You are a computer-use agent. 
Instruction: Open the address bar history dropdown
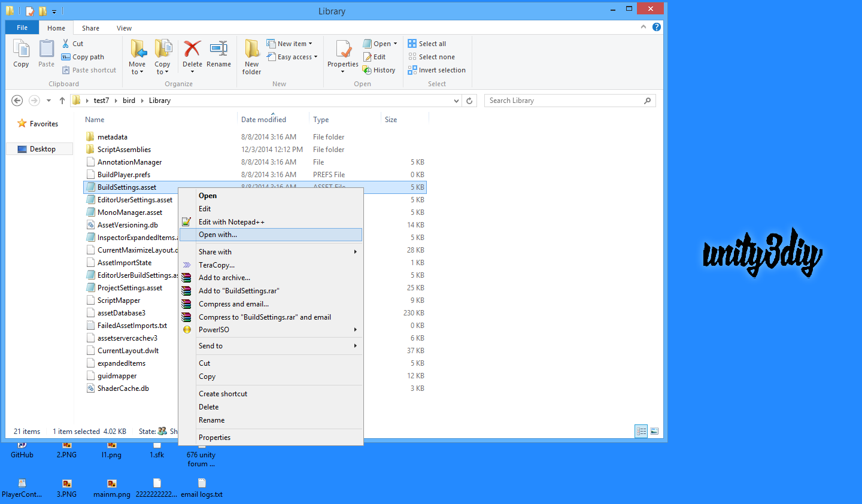(456, 101)
